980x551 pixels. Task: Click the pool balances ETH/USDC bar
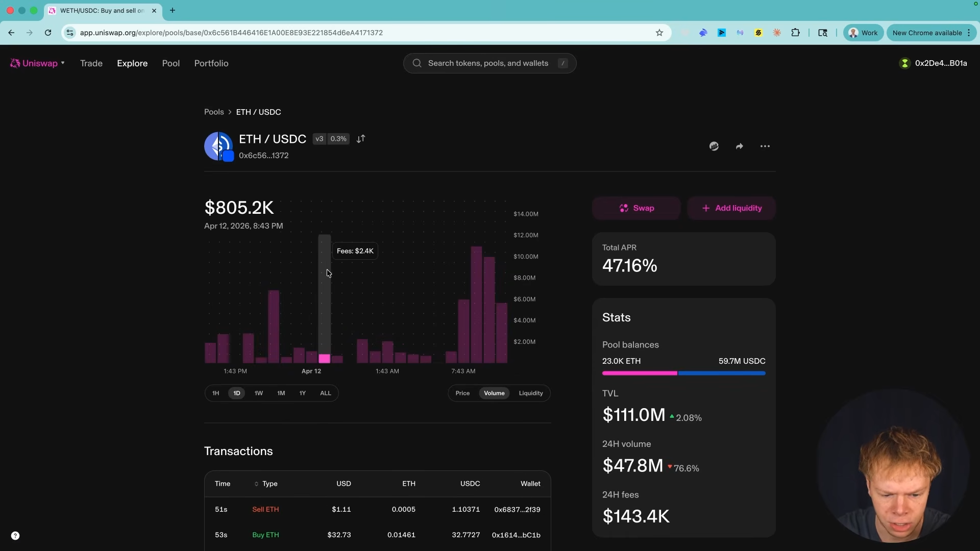pos(684,373)
